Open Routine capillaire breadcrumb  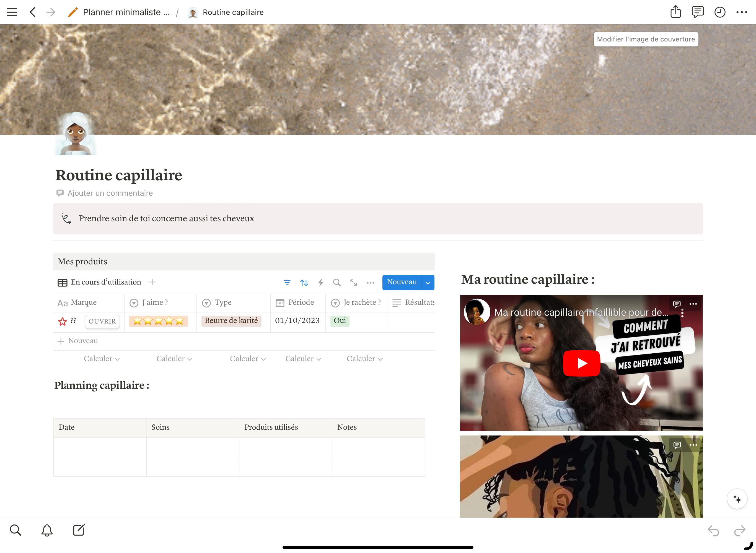226,12
